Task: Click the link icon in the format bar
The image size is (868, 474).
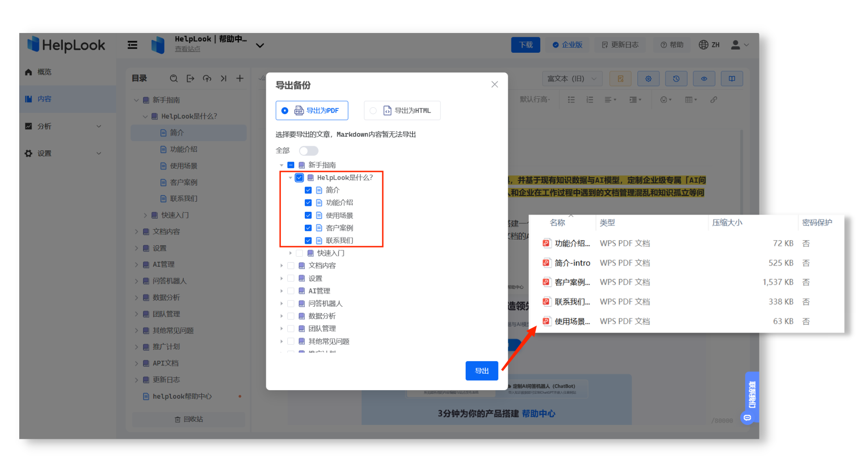Action: point(714,99)
